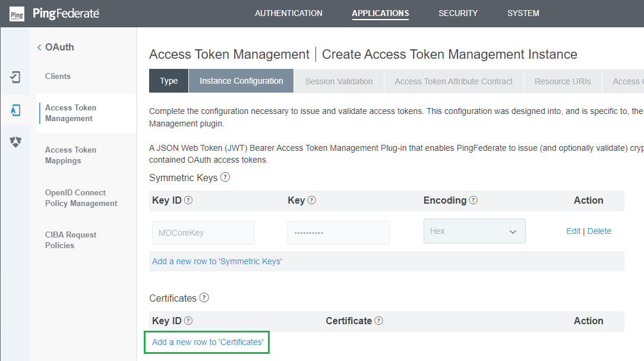Open the first sidebar icon with checkmark
The width and height of the screenshot is (644, 361).
15,77
